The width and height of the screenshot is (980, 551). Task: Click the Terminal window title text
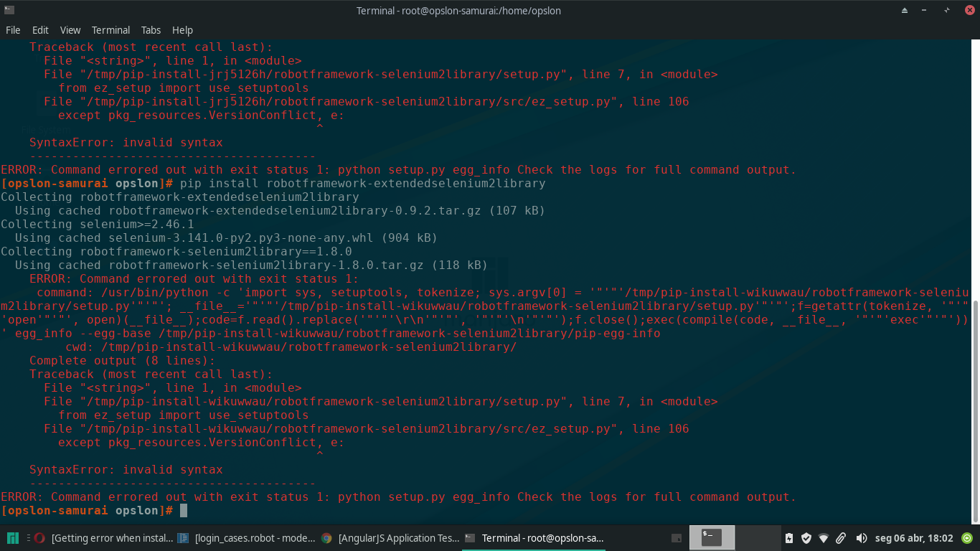(458, 10)
